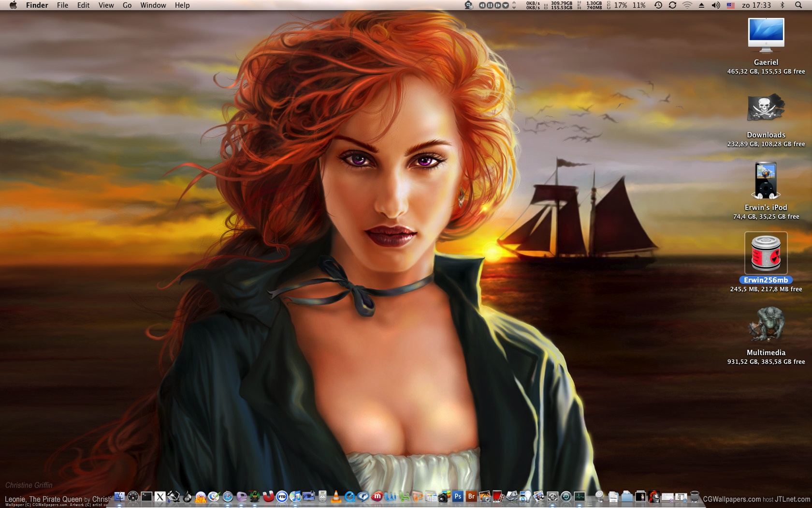This screenshot has height=508, width=812.
Task: Open the File menu
Action: click(62, 5)
